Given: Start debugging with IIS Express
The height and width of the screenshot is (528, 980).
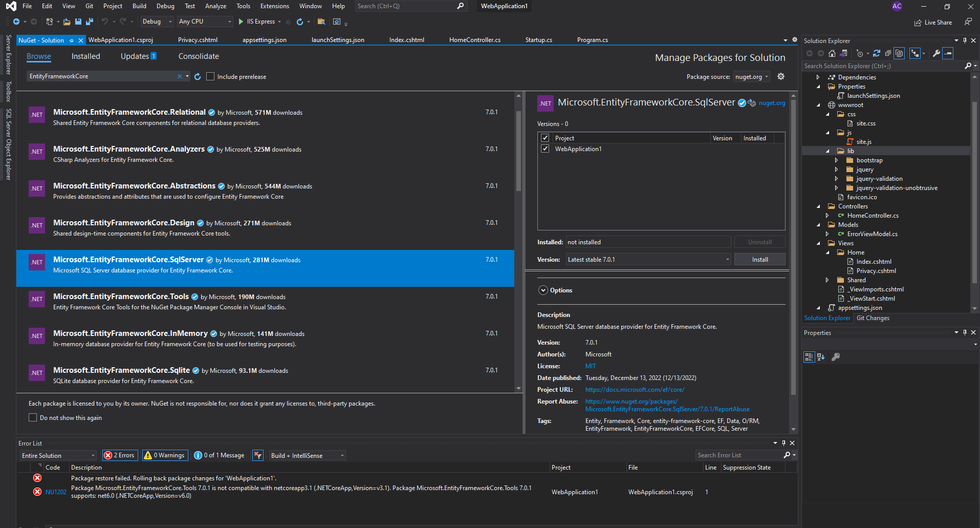Looking at the screenshot, I should click(241, 22).
